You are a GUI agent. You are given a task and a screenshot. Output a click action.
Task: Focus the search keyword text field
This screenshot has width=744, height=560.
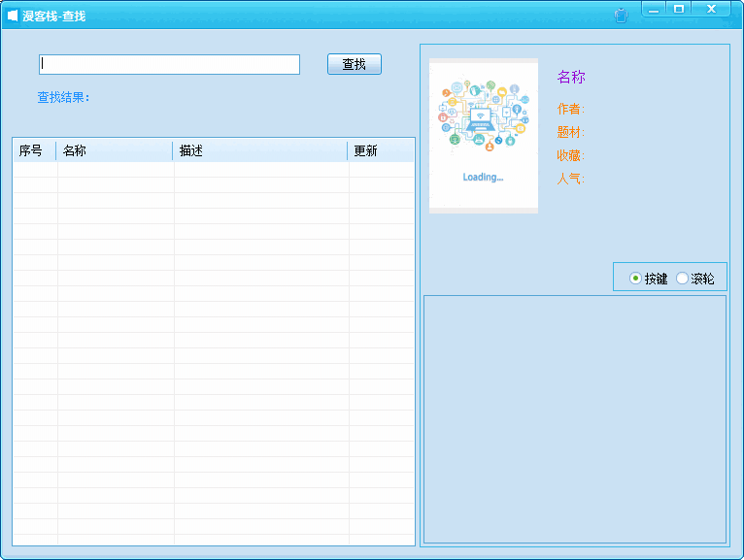pyautogui.click(x=169, y=64)
